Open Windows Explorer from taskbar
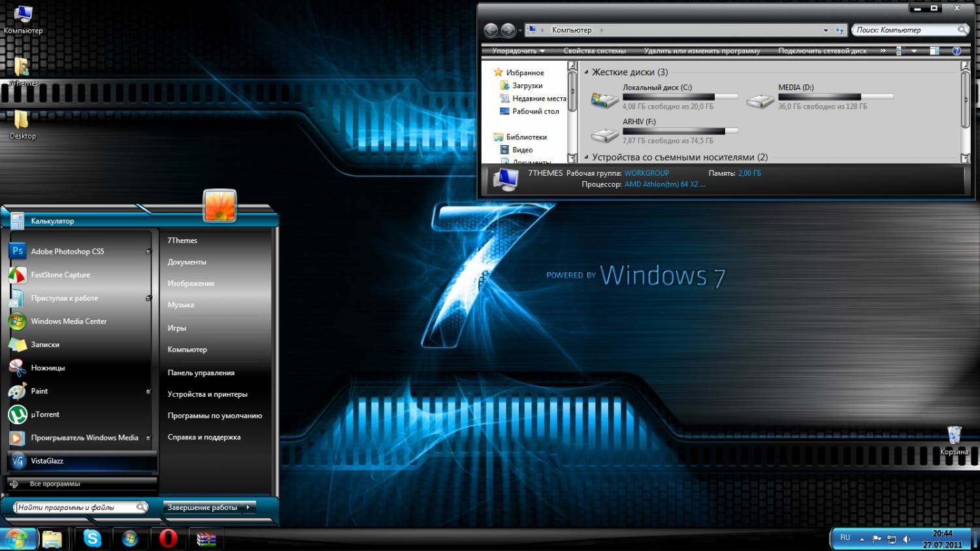Image resolution: width=980 pixels, height=551 pixels. 52,539
